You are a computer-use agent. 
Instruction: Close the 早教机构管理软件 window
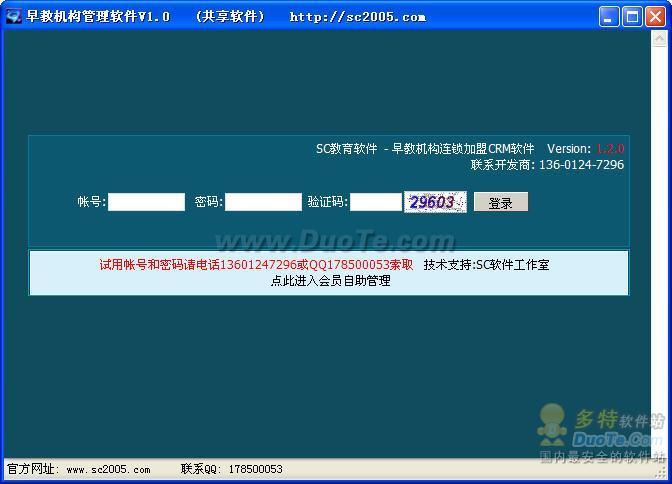coord(656,17)
